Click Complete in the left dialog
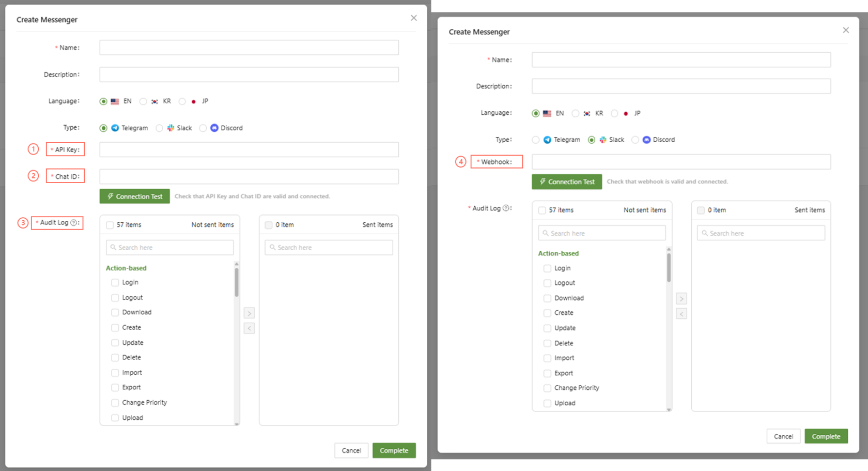 [394, 451]
